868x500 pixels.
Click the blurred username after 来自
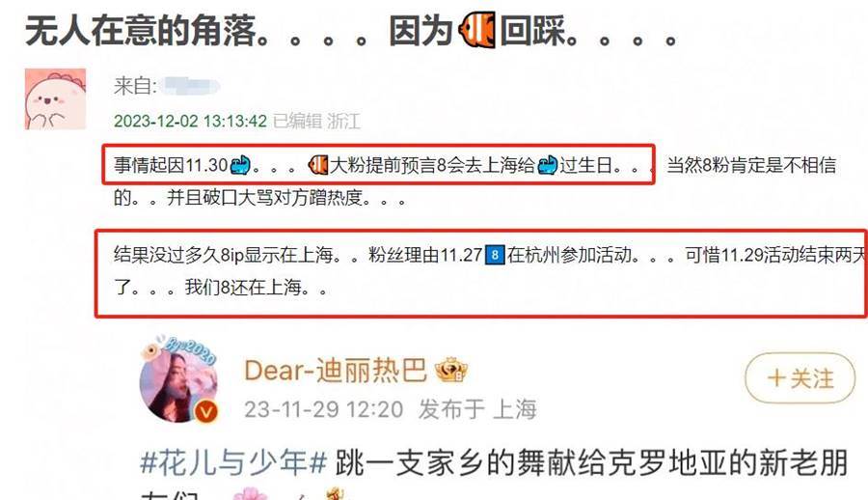192,87
